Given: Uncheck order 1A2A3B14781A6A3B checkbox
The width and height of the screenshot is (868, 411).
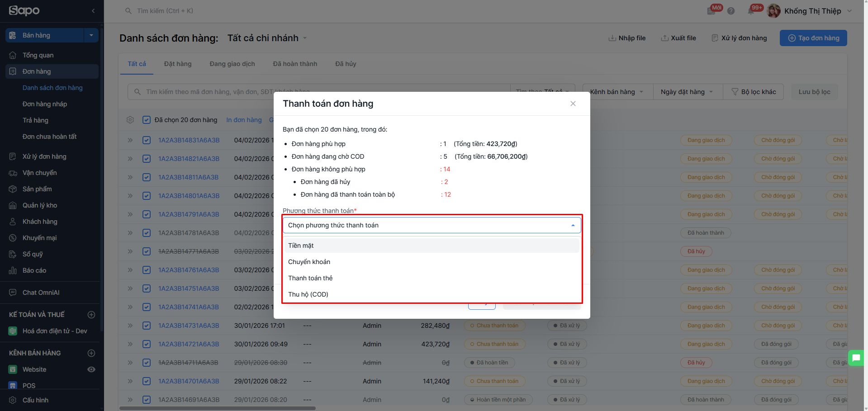Looking at the screenshot, I should pyautogui.click(x=147, y=233).
